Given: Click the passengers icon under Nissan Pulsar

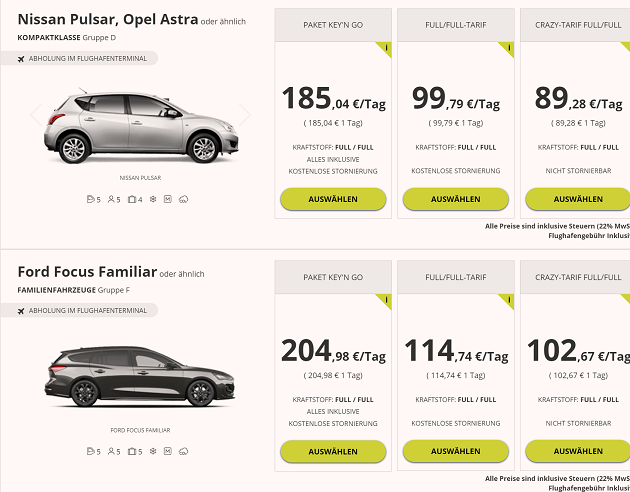Looking at the screenshot, I should [111, 199].
